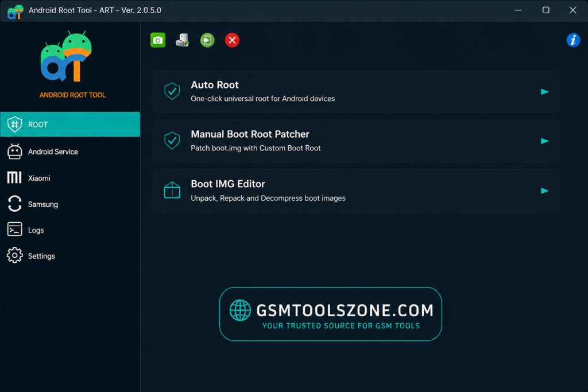Click the Xiaomi MI logo icon

tap(14, 178)
